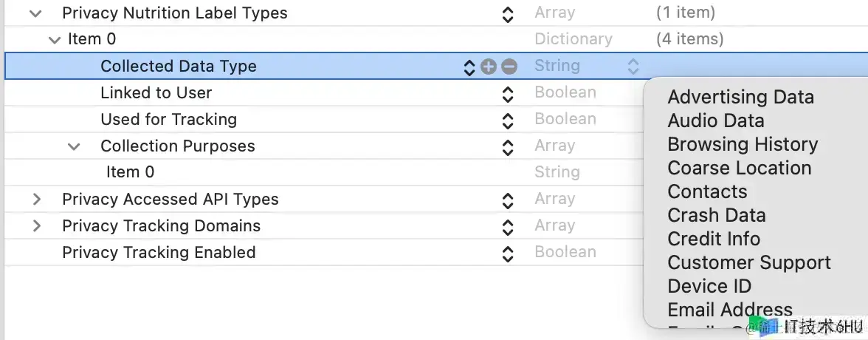The image size is (868, 340).
Task: Click stepper arrows beside Privacy Nutrition Label Types
Action: coord(507,13)
